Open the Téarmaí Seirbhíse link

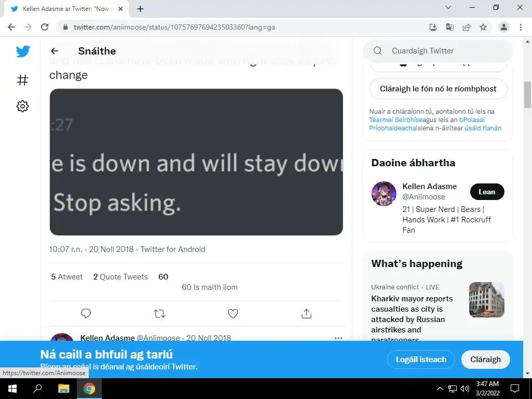395,120
